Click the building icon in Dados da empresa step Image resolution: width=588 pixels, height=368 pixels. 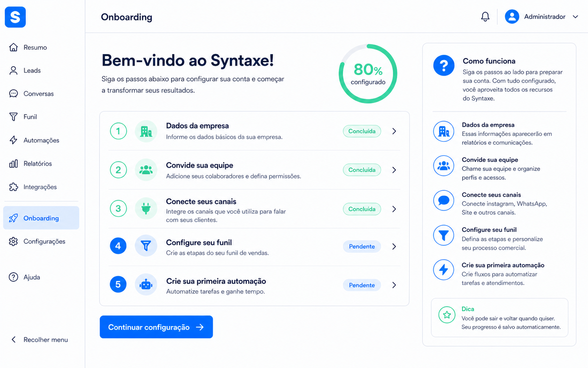point(146,131)
